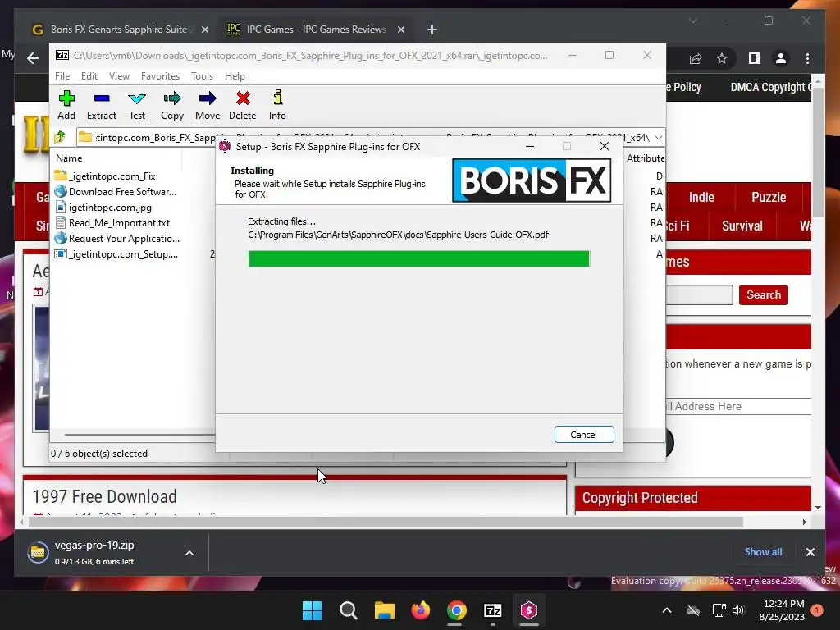The height and width of the screenshot is (630, 840).
Task: Click the Chrome profile avatar icon
Action: (x=781, y=58)
